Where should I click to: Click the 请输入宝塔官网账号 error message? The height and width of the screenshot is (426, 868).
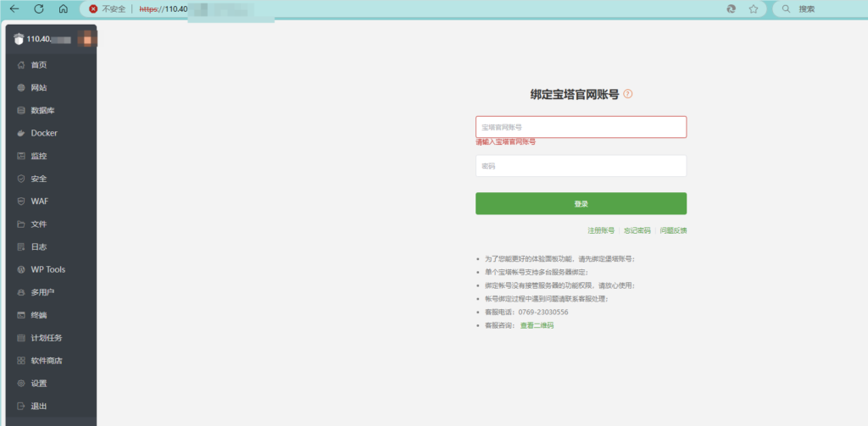click(x=505, y=142)
